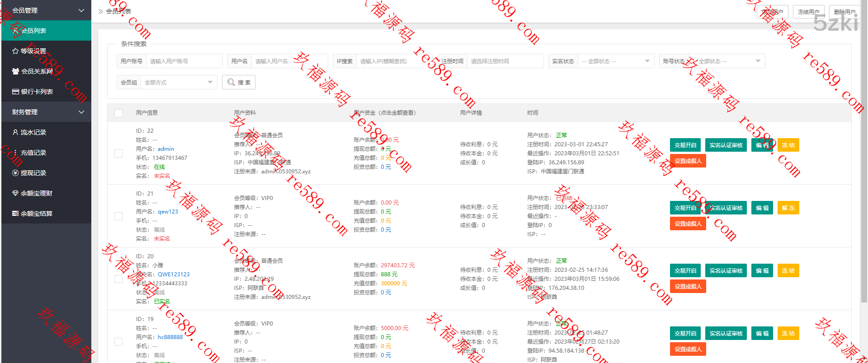Open 会员列表 in the sidebar menu

(34, 31)
